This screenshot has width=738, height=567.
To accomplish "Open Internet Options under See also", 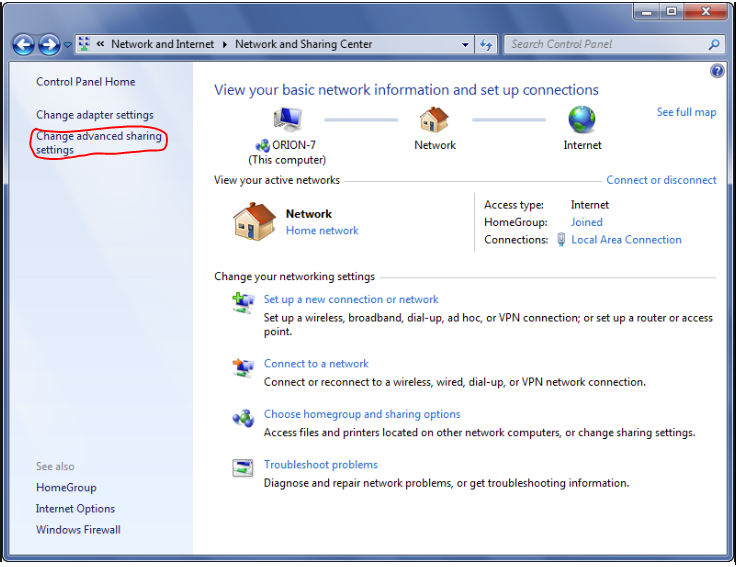I will click(x=75, y=509).
